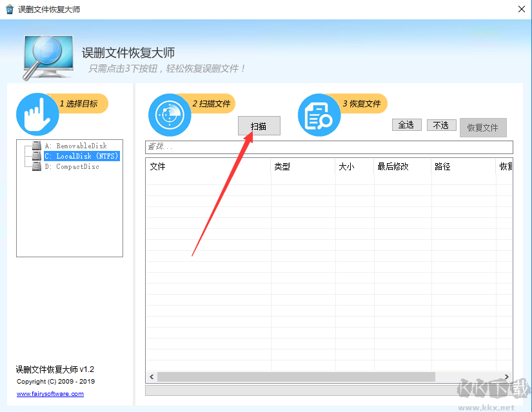Click the 全选 select-all button
Viewport: 532px width, 412px height.
(406, 124)
